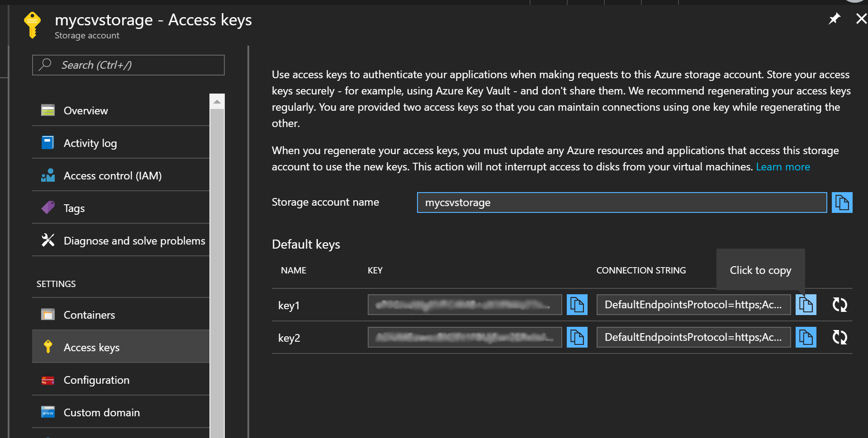Click the key1 key field
This screenshot has height=438, width=868.
coord(465,305)
